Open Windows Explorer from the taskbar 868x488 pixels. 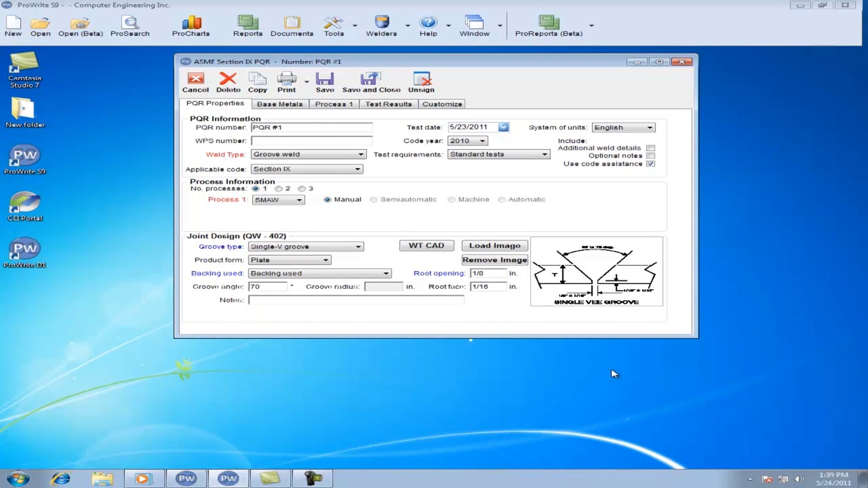pyautogui.click(x=102, y=479)
